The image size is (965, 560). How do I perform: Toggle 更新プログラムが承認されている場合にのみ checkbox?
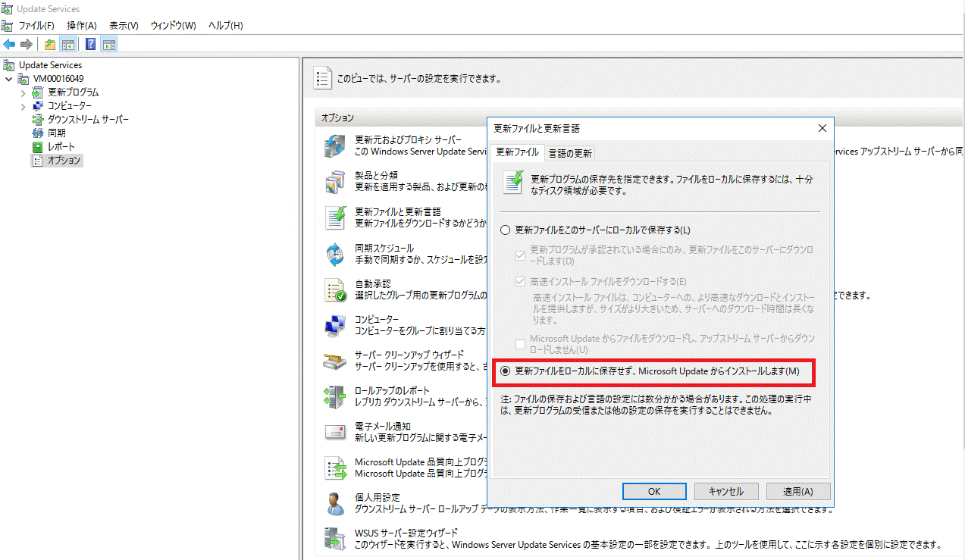520,255
